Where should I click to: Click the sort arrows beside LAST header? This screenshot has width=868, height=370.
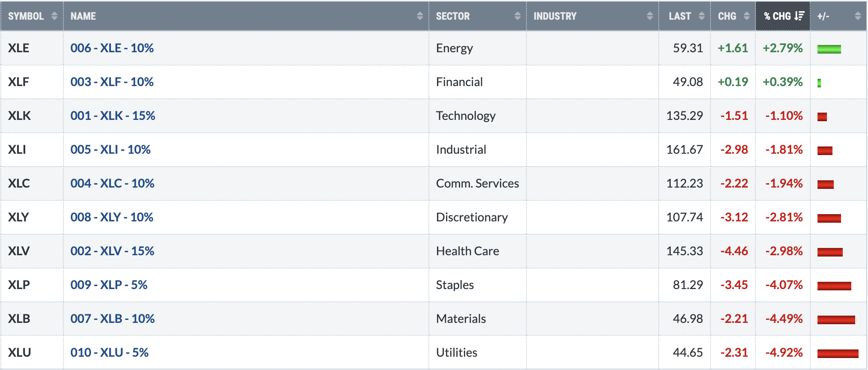[x=702, y=16]
